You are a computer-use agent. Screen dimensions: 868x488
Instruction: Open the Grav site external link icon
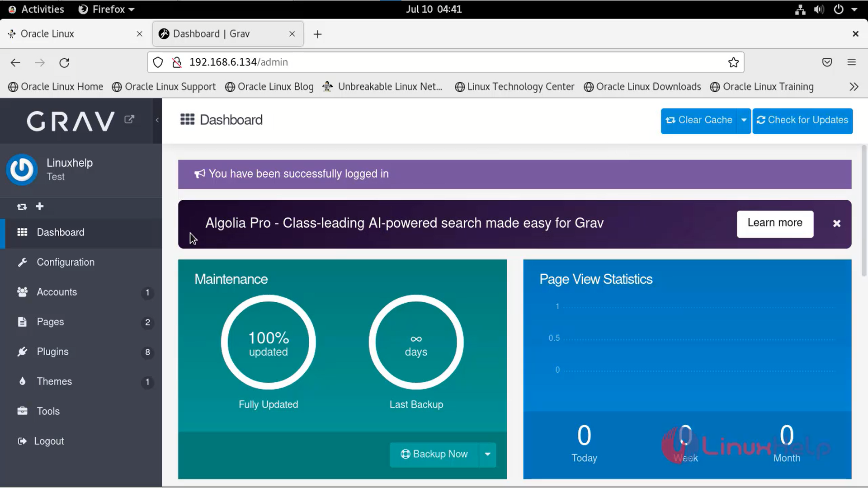click(x=129, y=119)
